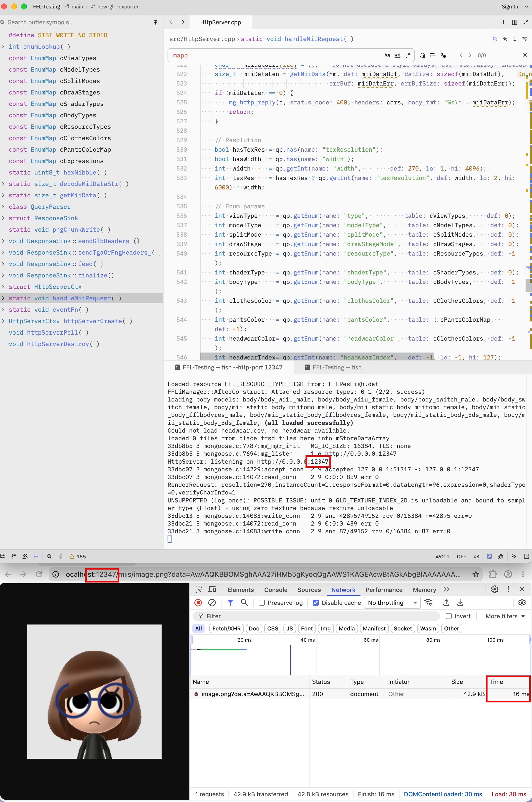Filter requests by Fetch/XHR
Viewport: 532px width, 802px height.
pos(226,628)
